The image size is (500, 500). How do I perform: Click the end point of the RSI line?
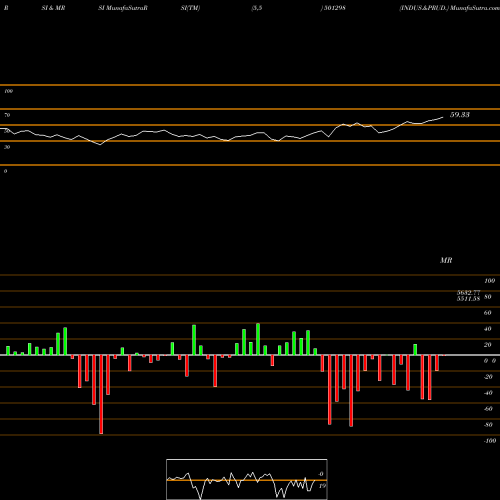click(443, 117)
